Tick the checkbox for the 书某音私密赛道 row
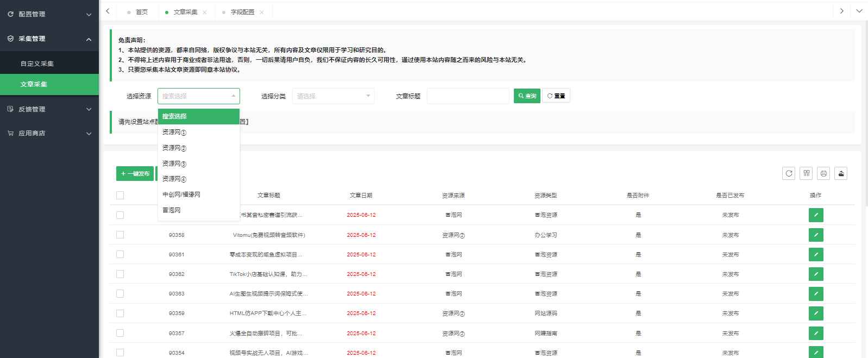This screenshot has width=868, height=358. pyautogui.click(x=120, y=215)
